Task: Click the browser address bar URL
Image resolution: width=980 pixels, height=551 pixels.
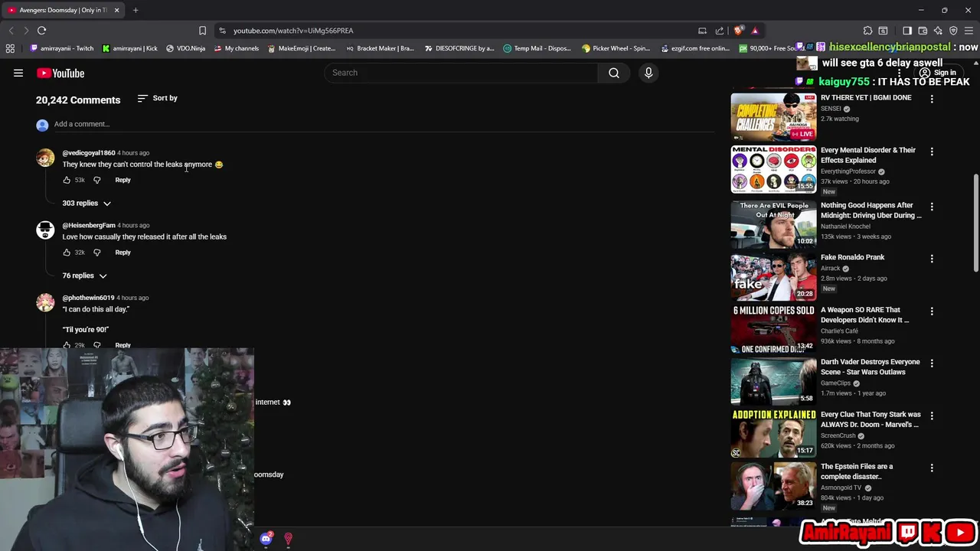Action: 293,31
